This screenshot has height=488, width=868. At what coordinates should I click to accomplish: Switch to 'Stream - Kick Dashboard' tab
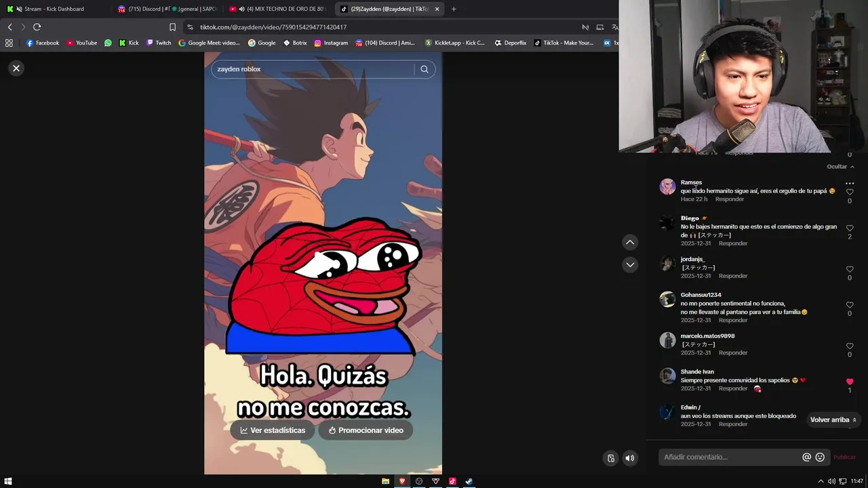tap(54, 9)
